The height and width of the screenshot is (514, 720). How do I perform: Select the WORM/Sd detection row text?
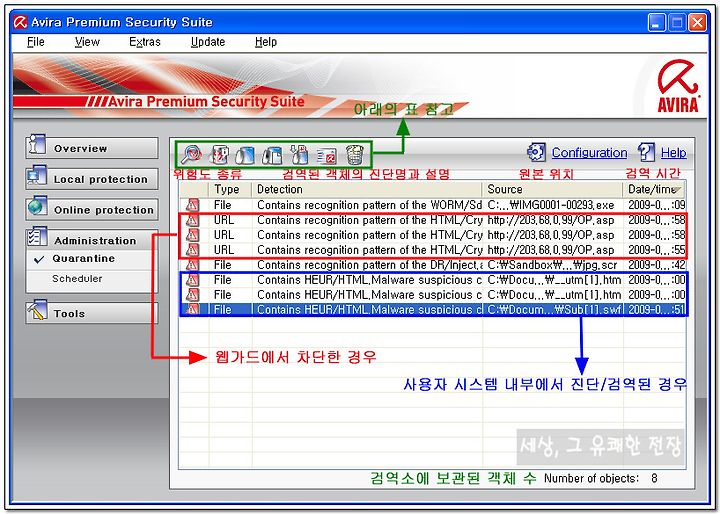coord(369,205)
